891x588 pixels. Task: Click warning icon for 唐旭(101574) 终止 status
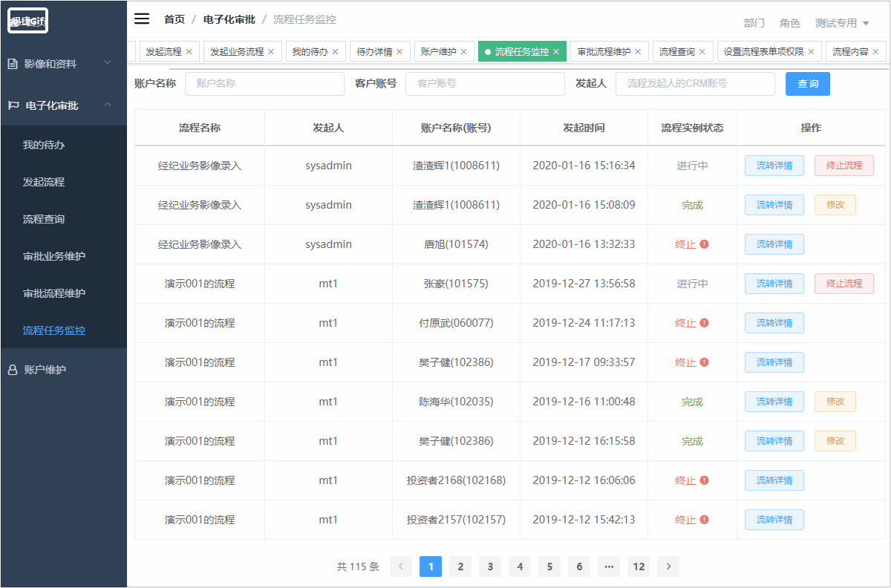click(x=704, y=244)
